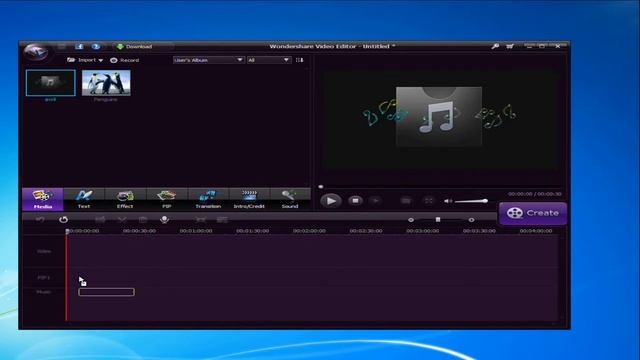Click the 00:02:00:00 mark on timeline ruler

coord(309,231)
